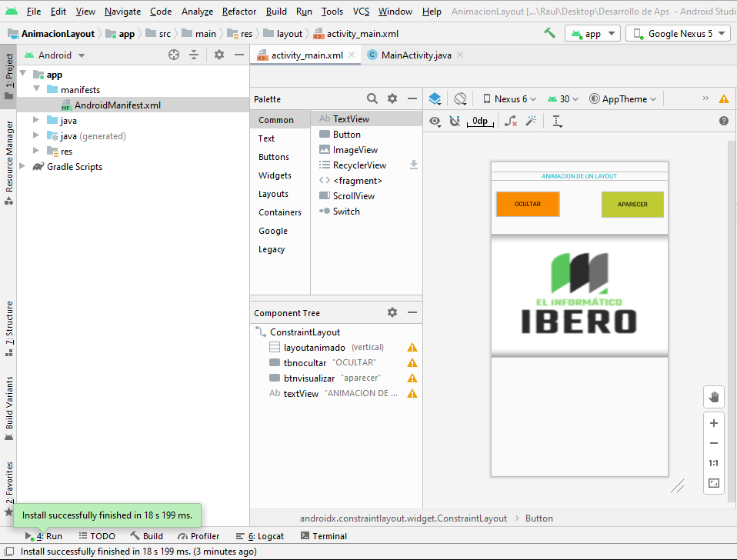Switch to the MainActivity.java tab
737x560 pixels.
[x=416, y=55]
